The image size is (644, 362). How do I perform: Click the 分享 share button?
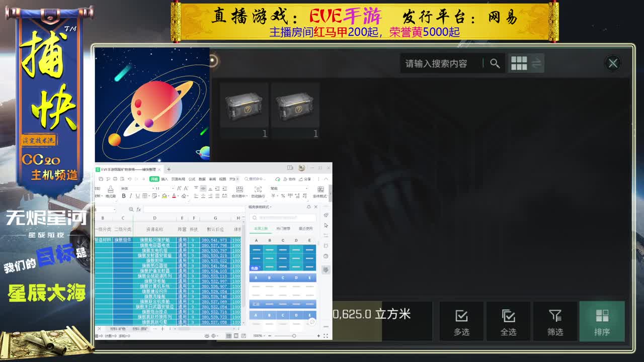coord(304,179)
